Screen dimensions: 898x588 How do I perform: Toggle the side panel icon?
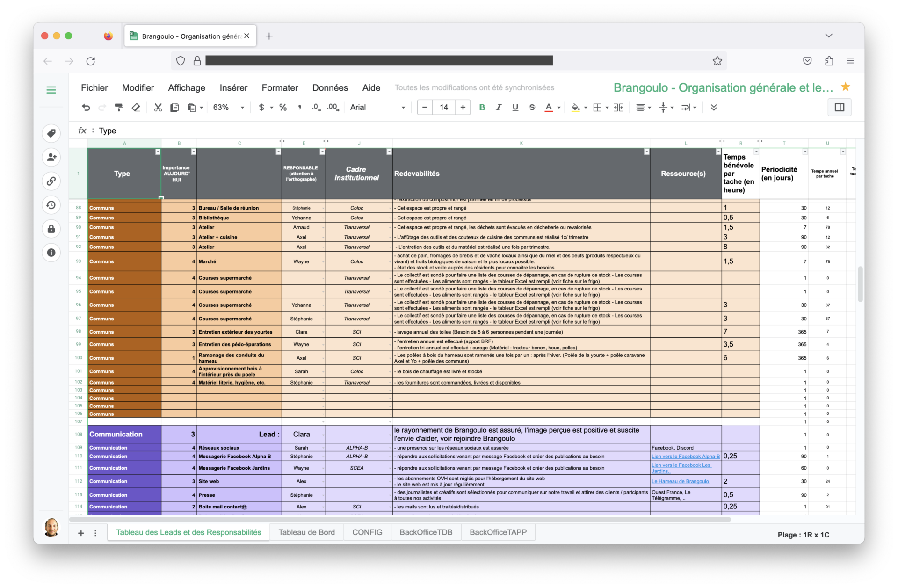pyautogui.click(x=840, y=107)
